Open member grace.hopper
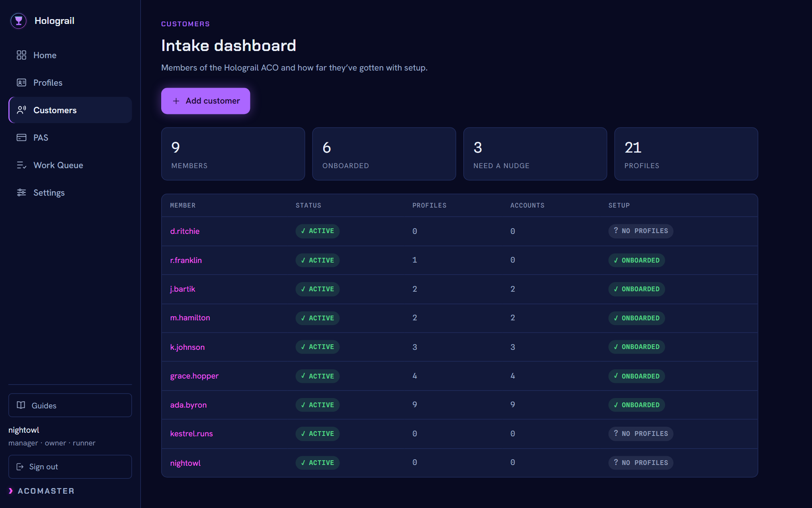 [194, 376]
